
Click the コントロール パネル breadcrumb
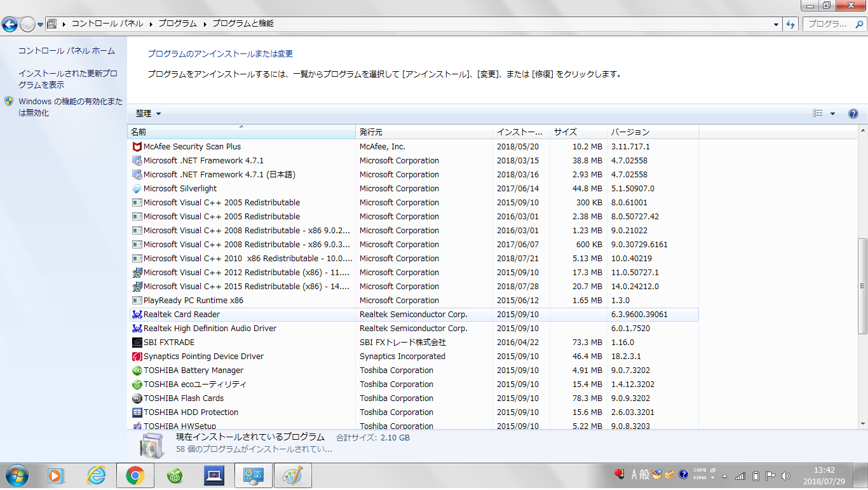(x=107, y=24)
